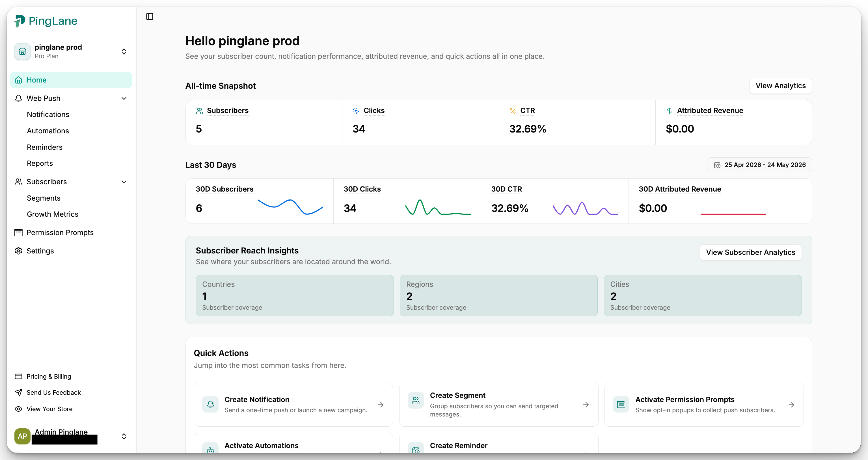Viewport: 868px width, 460px height.
Task: Click the 30D Subscribers blue sparkline
Action: pos(290,207)
